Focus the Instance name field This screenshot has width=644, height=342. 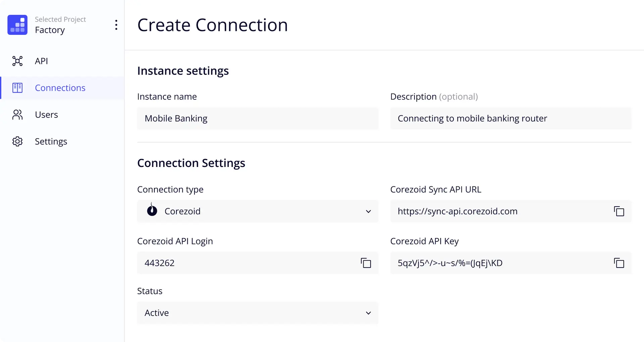258,118
